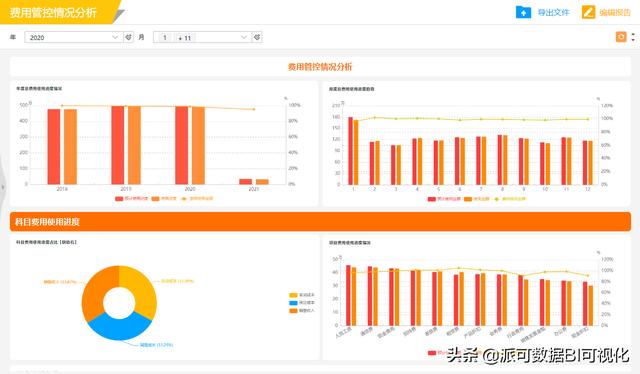Click the orange 科目费用使用进度 section header
Image resolution: width=640 pixels, height=374 pixels.
point(320,222)
